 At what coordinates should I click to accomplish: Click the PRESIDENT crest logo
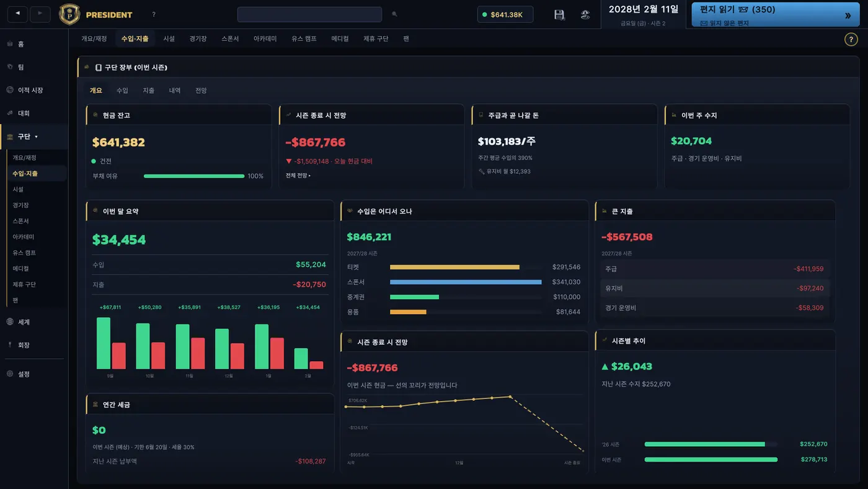69,14
